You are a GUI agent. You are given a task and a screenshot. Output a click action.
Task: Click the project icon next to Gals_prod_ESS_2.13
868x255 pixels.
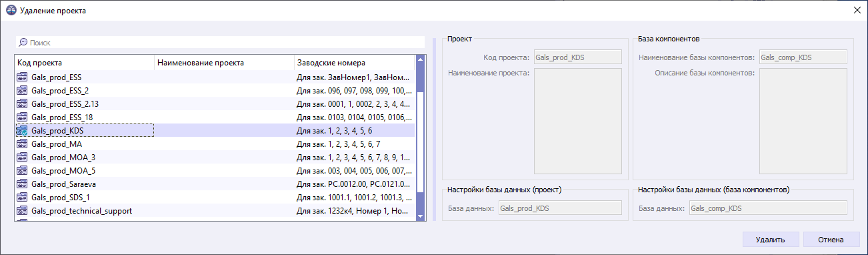[x=22, y=104]
